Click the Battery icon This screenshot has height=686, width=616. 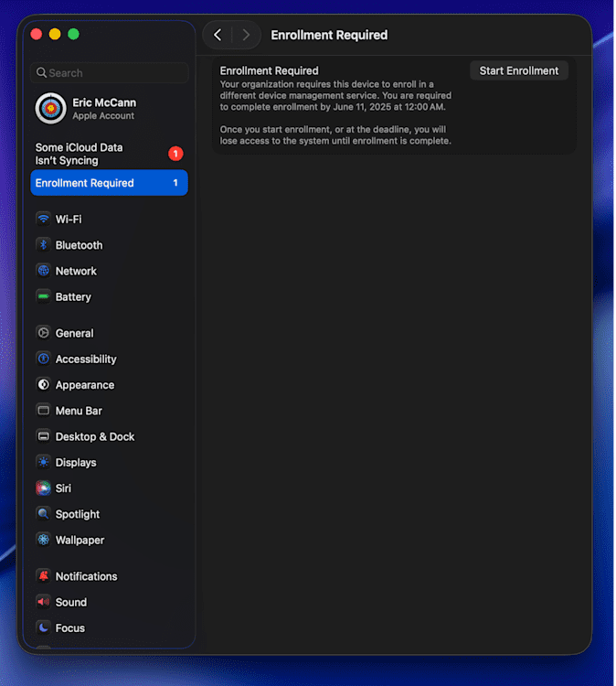[x=43, y=296]
